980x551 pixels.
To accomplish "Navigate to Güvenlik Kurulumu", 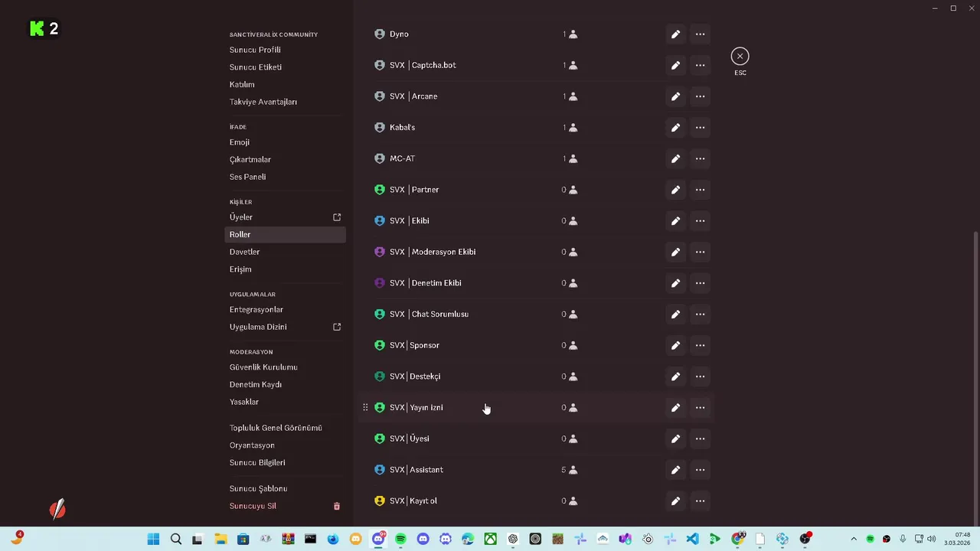I will (263, 367).
